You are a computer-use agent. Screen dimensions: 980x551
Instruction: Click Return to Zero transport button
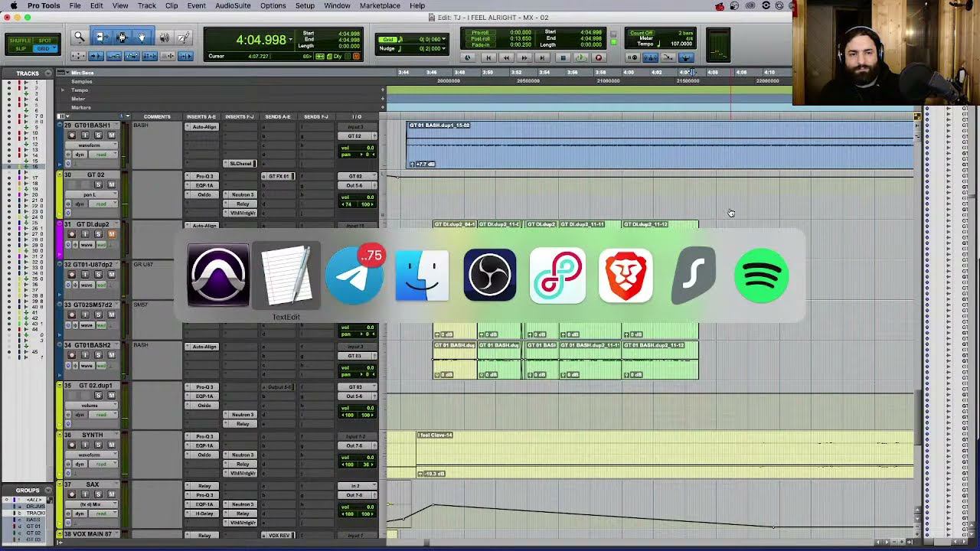pyautogui.click(x=488, y=57)
